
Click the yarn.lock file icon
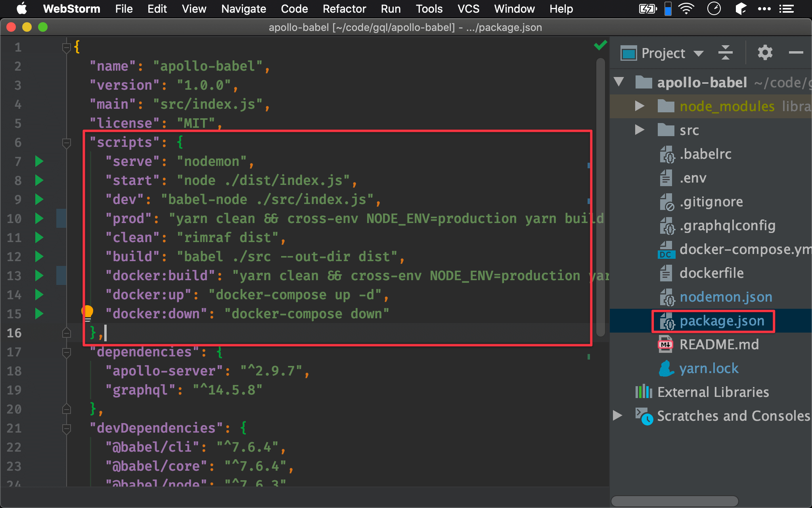666,368
